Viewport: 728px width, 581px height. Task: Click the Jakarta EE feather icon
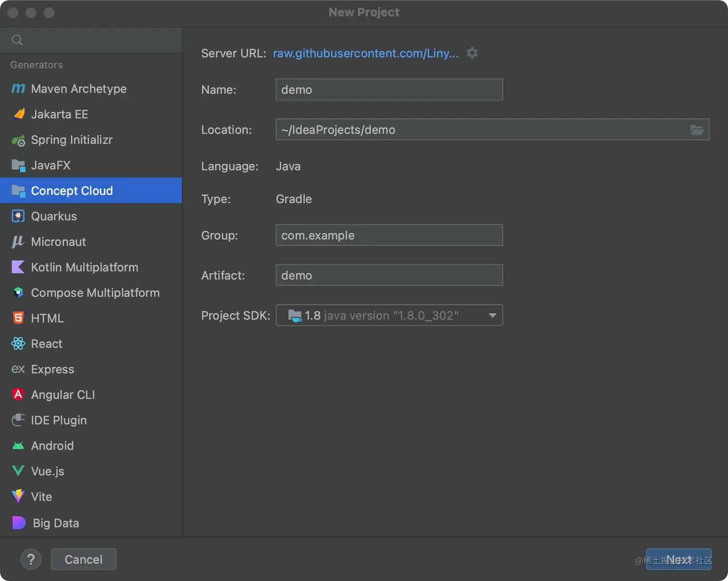point(19,114)
